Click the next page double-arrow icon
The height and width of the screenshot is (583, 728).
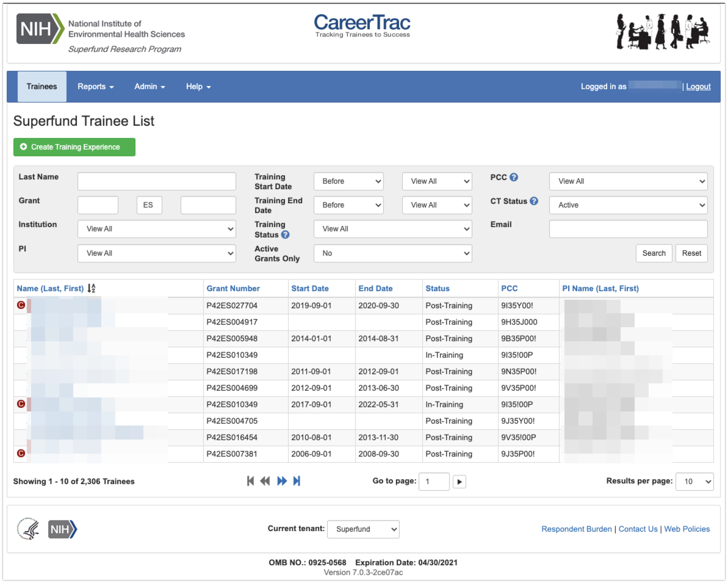click(x=282, y=481)
